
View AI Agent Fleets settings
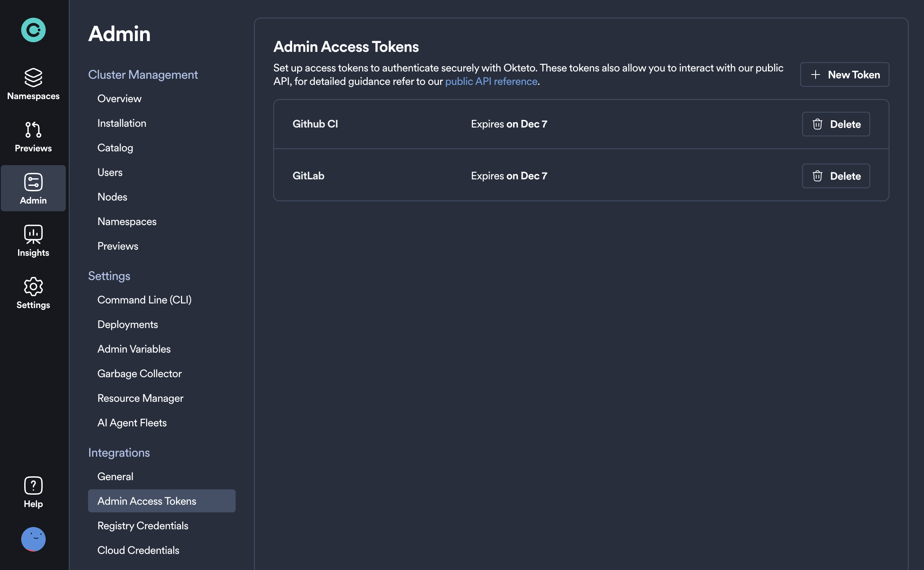click(x=132, y=423)
